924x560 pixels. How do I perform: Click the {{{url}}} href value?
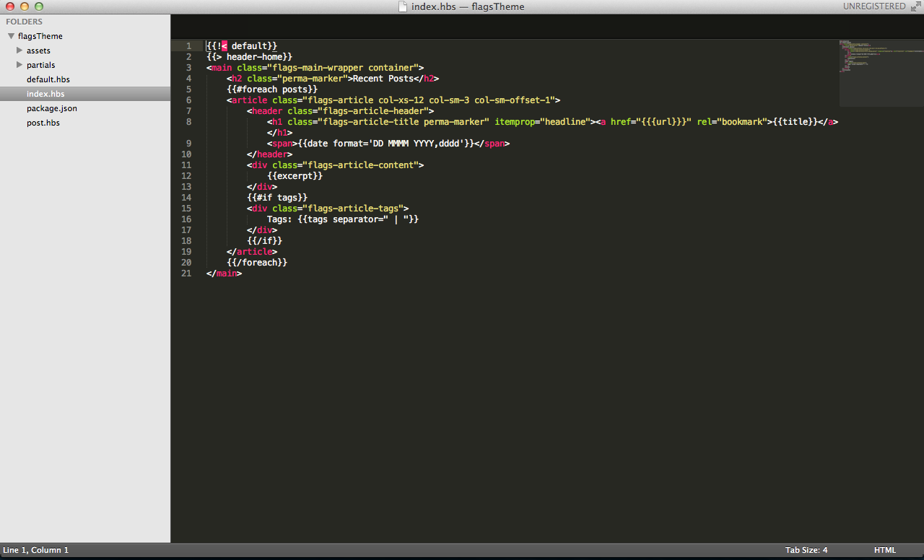tap(666, 122)
